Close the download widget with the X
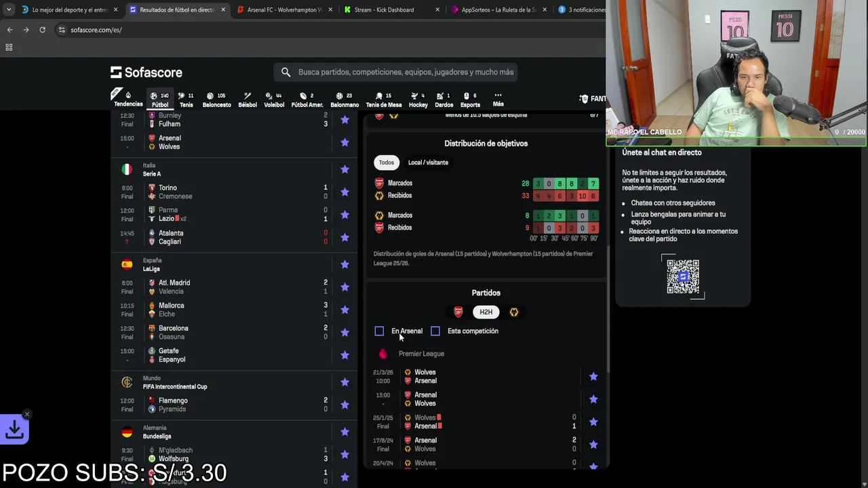The width and height of the screenshot is (868, 488). click(x=26, y=414)
